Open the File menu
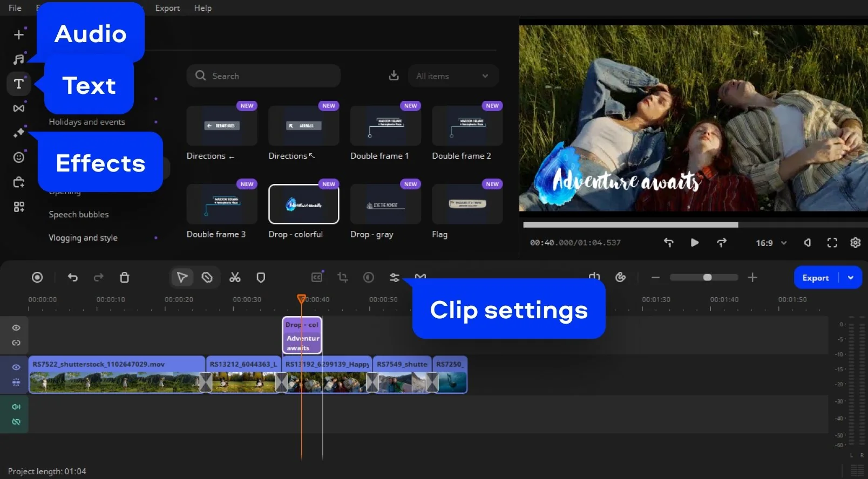This screenshot has height=479, width=868. click(15, 8)
